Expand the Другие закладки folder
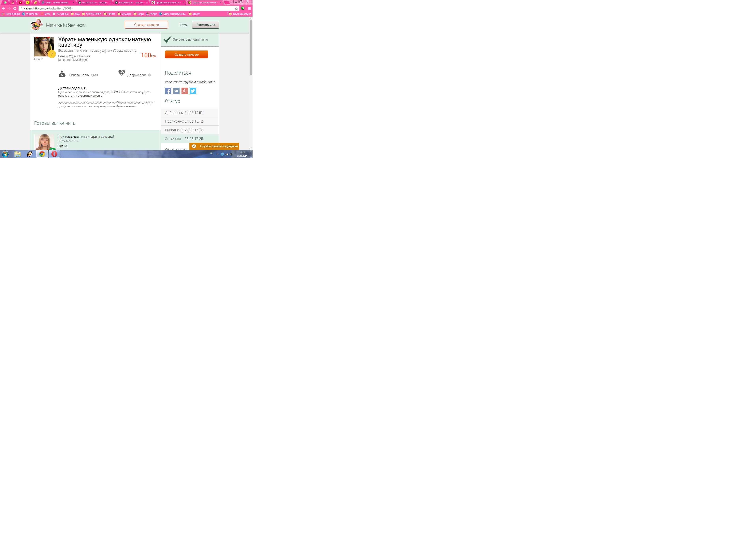 tap(240, 14)
